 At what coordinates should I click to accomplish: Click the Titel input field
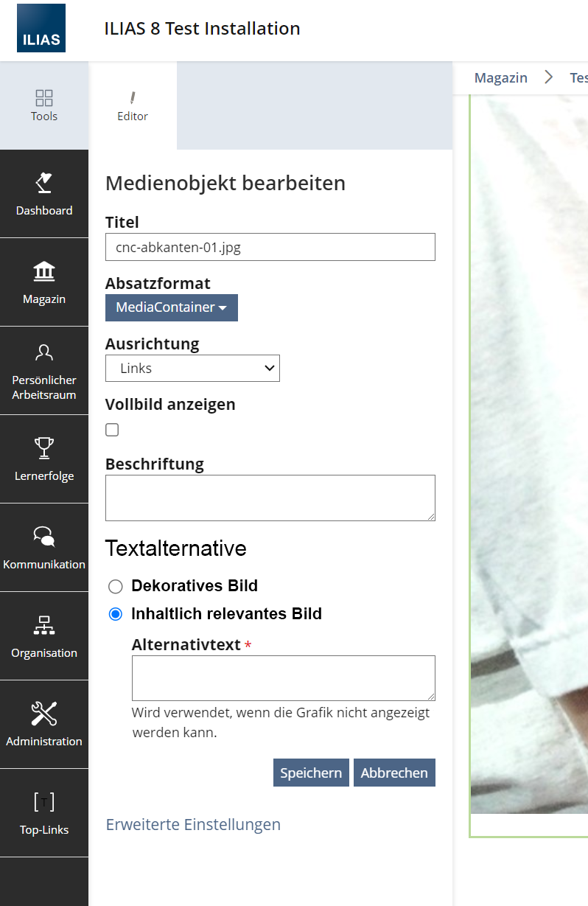tap(270, 247)
